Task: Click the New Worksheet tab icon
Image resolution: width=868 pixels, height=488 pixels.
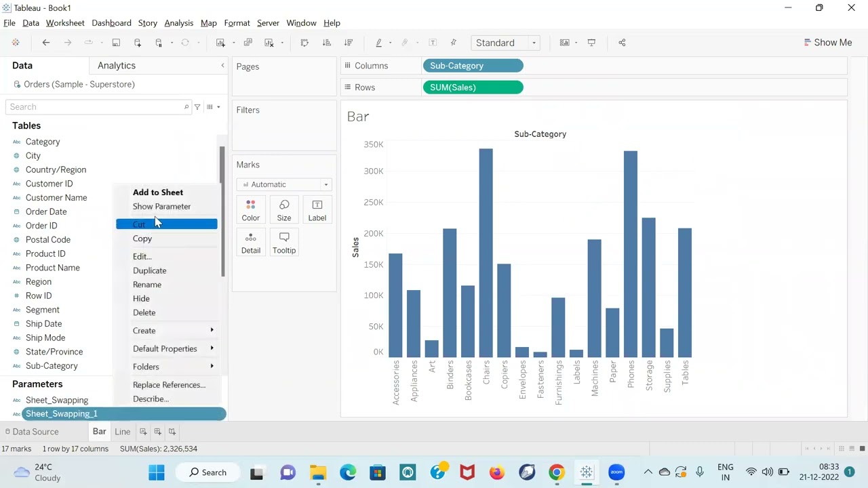Action: coord(143,432)
